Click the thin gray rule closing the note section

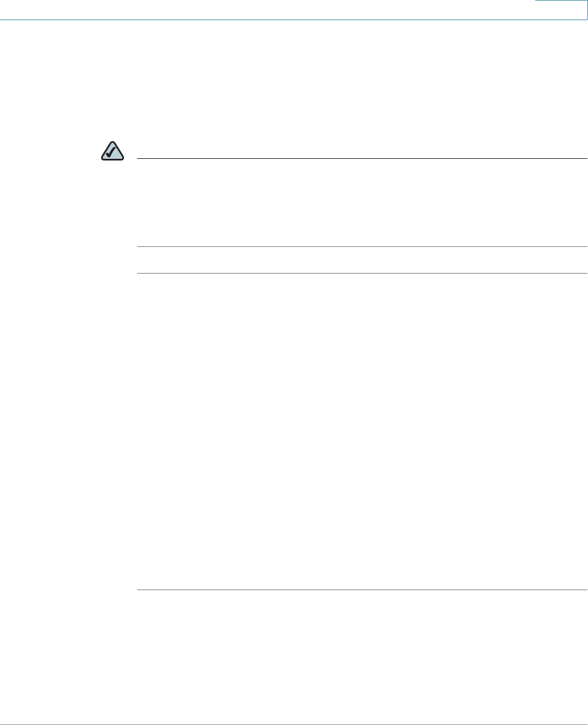pyautogui.click(x=362, y=247)
